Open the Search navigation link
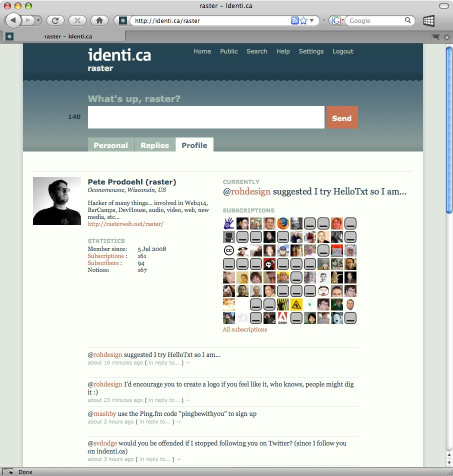This screenshot has width=453, height=476. 257,51
